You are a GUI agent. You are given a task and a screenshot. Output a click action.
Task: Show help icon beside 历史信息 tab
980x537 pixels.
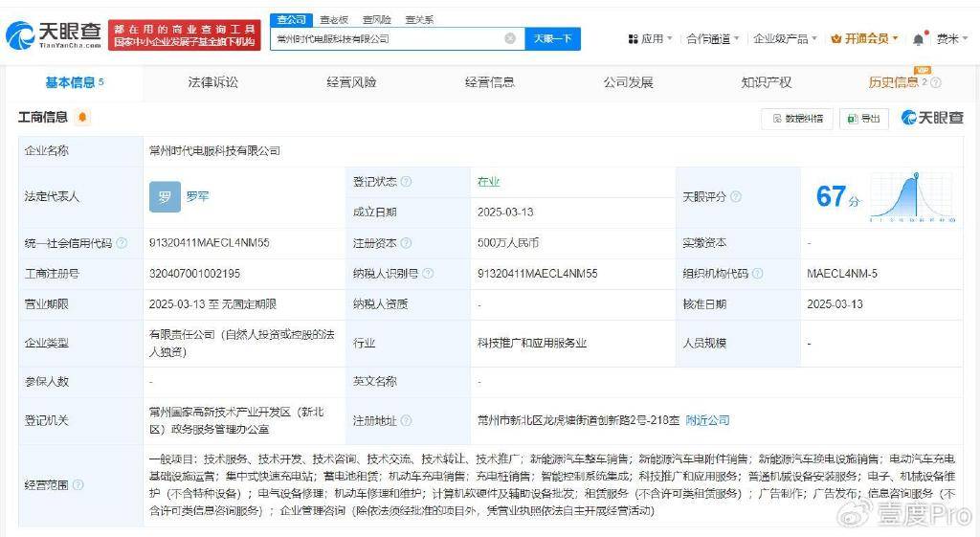pyautogui.click(x=936, y=82)
